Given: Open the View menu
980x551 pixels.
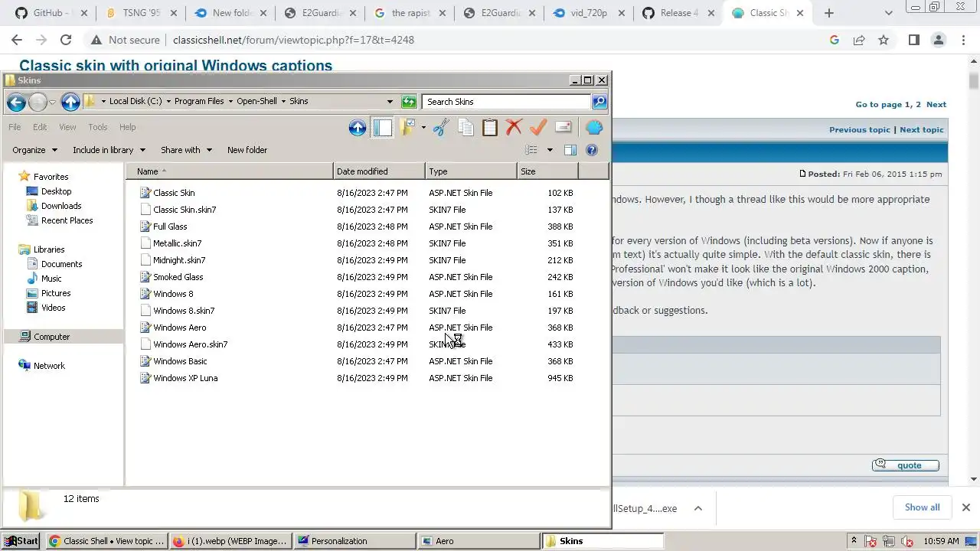Looking at the screenshot, I should [x=67, y=127].
